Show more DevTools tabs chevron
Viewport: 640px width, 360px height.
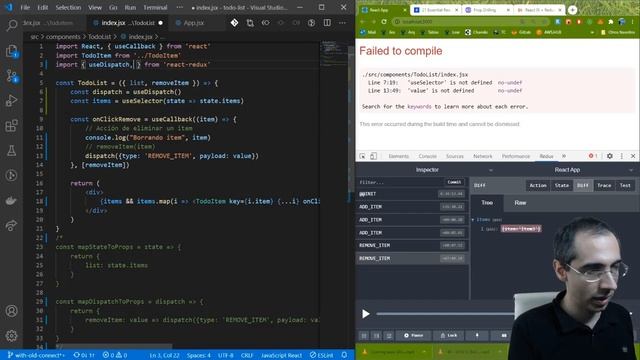point(564,156)
